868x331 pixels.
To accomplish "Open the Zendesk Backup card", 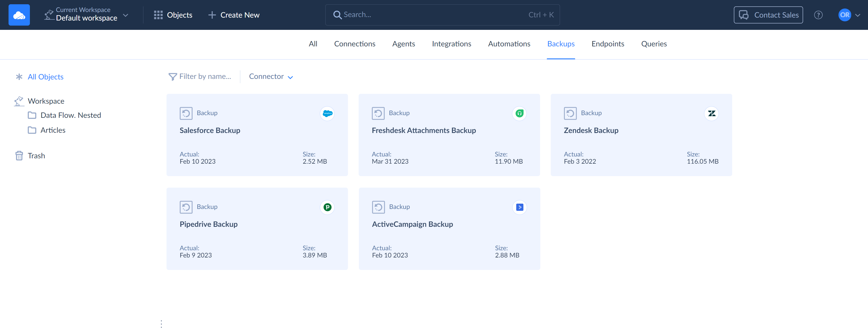I will 641,135.
